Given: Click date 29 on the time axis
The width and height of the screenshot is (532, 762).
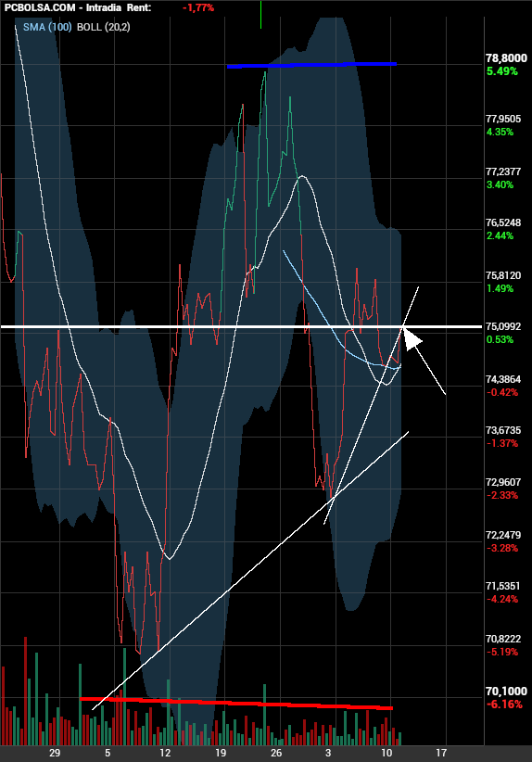Looking at the screenshot, I should pyautogui.click(x=55, y=753).
